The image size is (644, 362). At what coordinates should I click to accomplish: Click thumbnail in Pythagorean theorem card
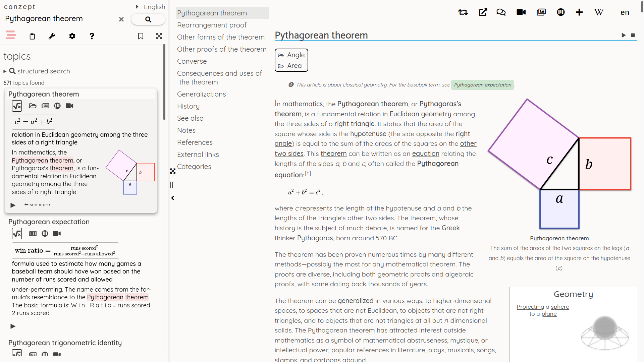point(130,172)
